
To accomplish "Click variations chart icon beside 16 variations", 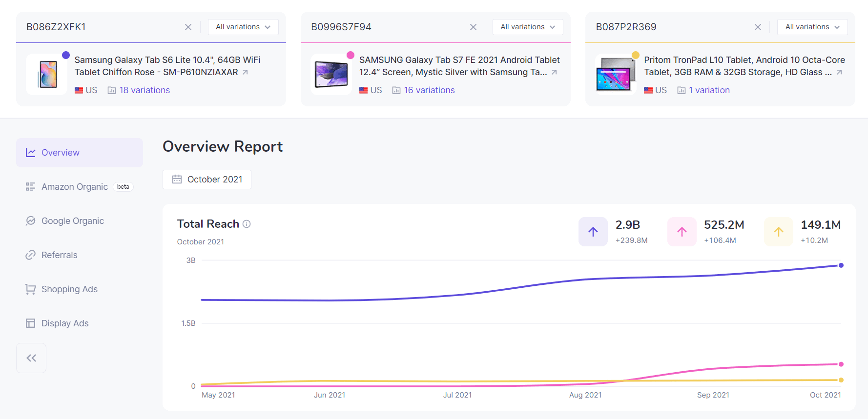I will [396, 90].
